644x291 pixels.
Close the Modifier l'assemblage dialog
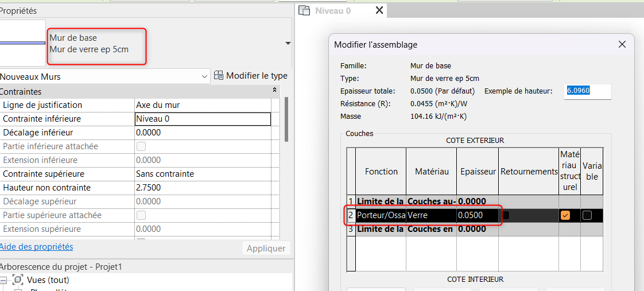pyautogui.click(x=622, y=44)
